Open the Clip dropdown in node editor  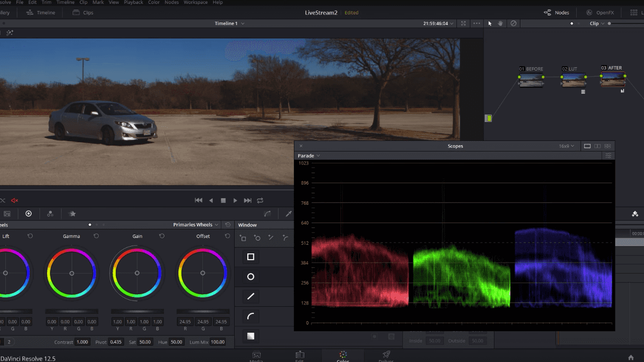597,23
